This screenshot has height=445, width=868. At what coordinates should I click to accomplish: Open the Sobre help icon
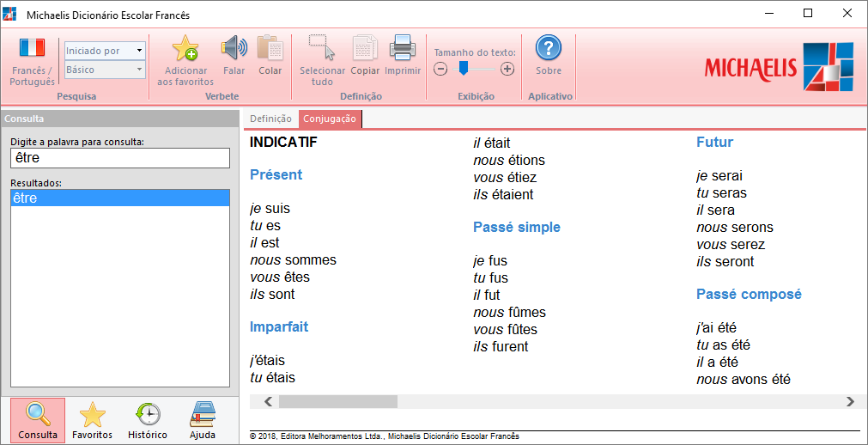pyautogui.click(x=548, y=48)
